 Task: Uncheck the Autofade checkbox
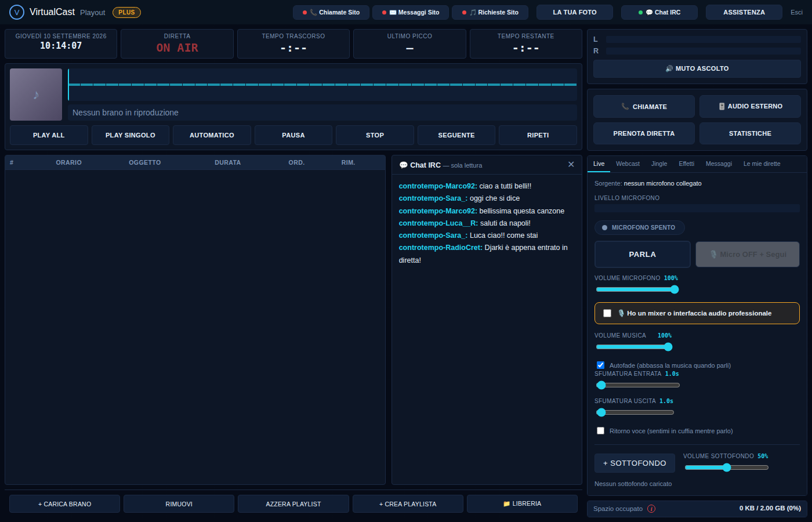tap(601, 365)
